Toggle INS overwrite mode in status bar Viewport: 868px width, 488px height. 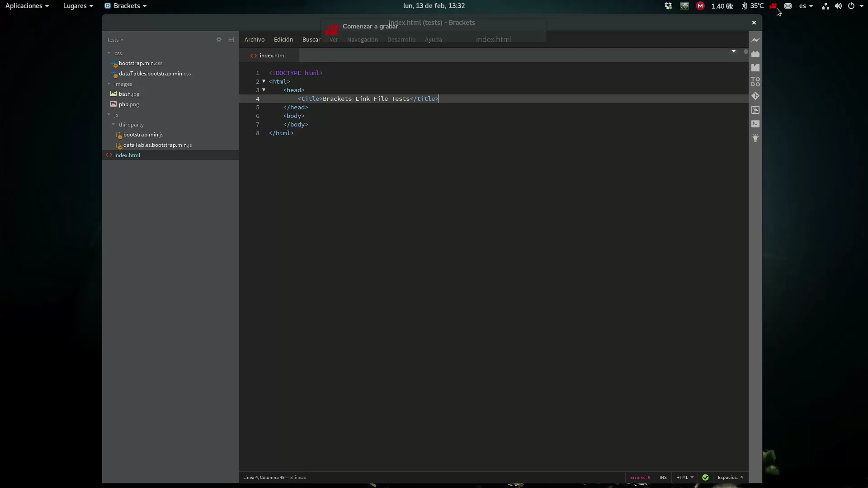(x=663, y=478)
